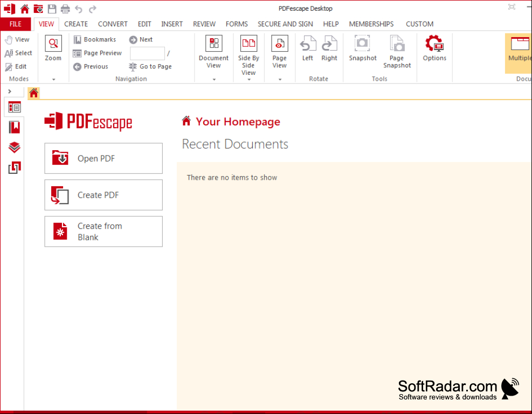Click the Redo arrow icon
Viewport: 532px width, 414px height.
(x=92, y=9)
